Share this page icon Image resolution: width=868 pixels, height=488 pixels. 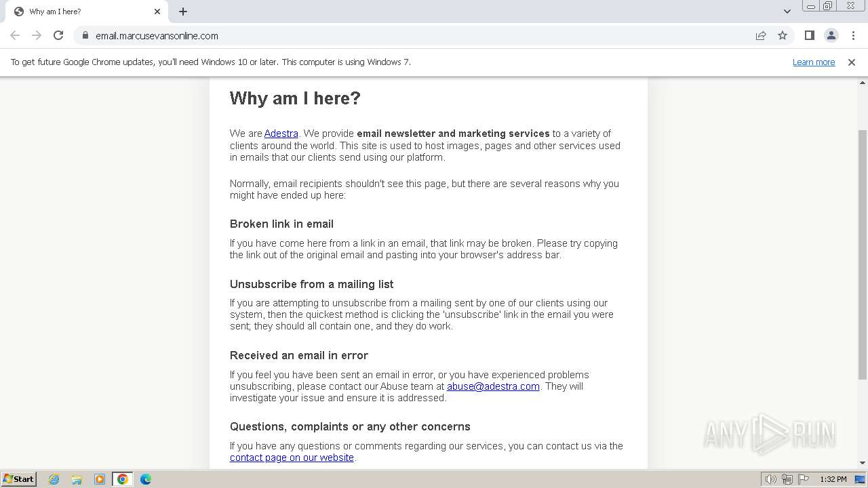pos(761,35)
